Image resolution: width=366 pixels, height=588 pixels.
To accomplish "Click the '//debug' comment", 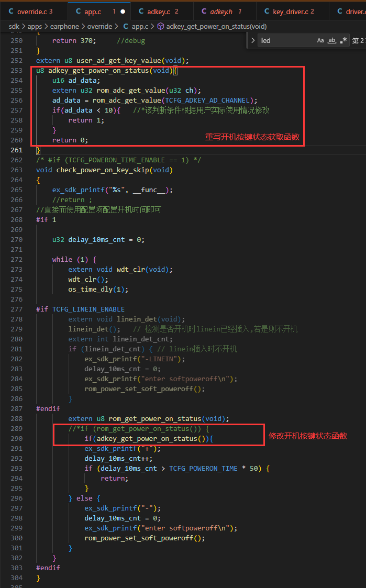I will pos(131,40).
